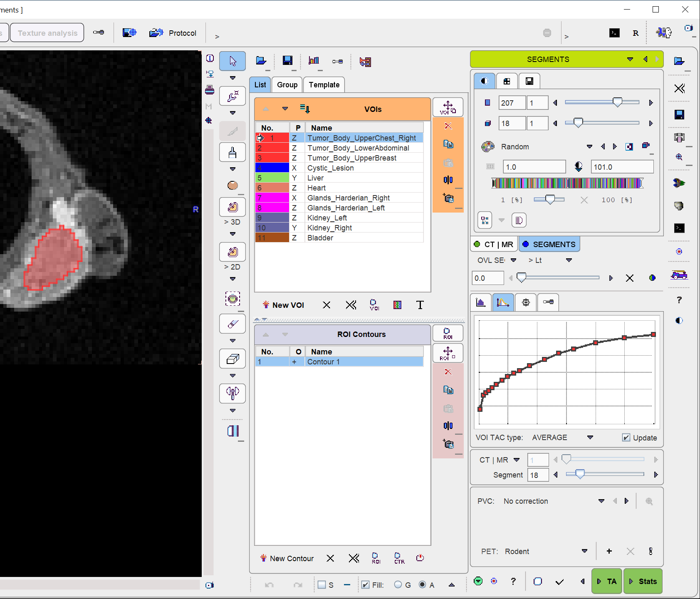Click VOI color map icon
The width and height of the screenshot is (700, 599).
397,305
